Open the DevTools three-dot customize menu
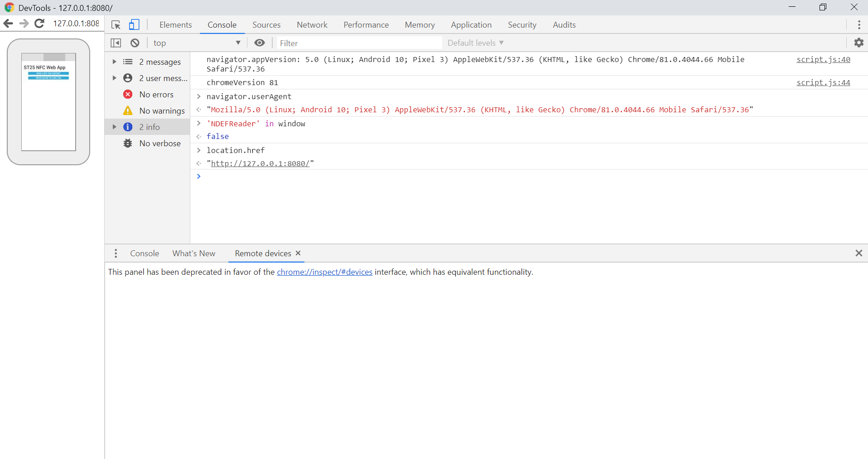Image resolution: width=868 pixels, height=459 pixels. (859, 25)
